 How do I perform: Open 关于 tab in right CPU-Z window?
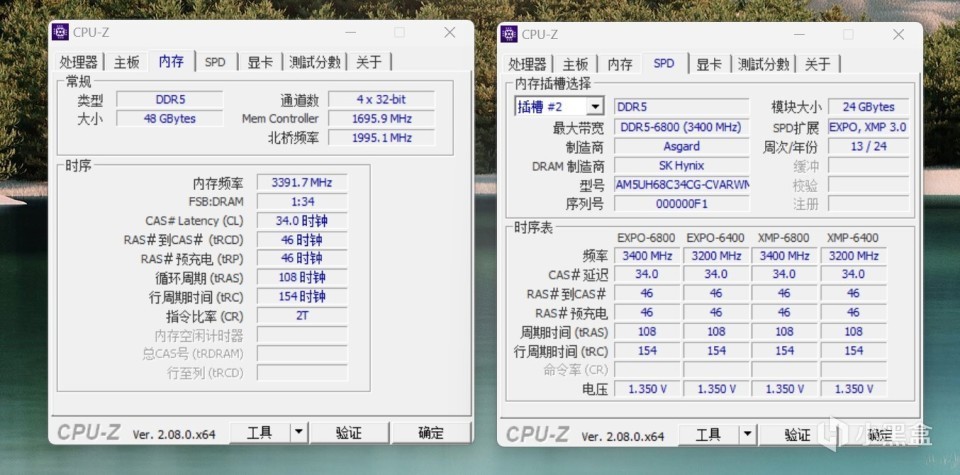tap(818, 64)
